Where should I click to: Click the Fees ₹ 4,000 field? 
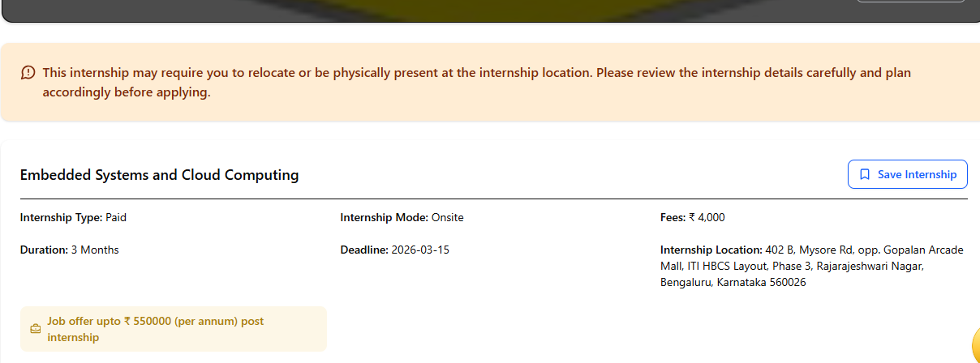(x=692, y=217)
